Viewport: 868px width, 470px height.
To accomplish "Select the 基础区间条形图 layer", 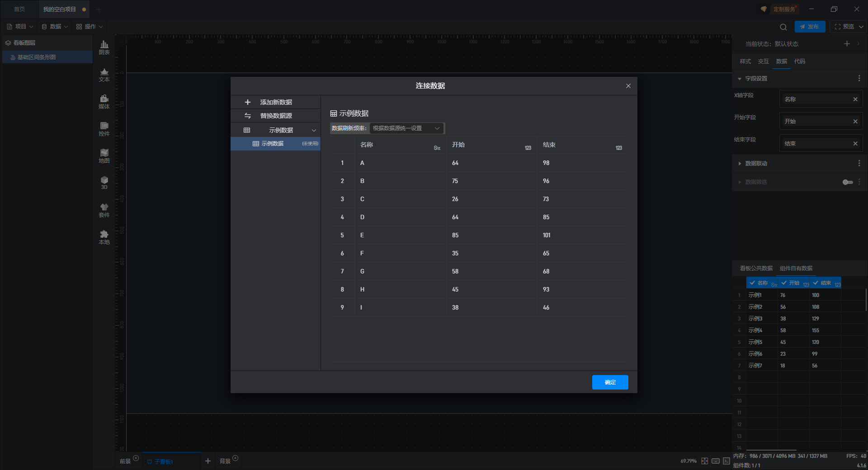I will pyautogui.click(x=47, y=57).
